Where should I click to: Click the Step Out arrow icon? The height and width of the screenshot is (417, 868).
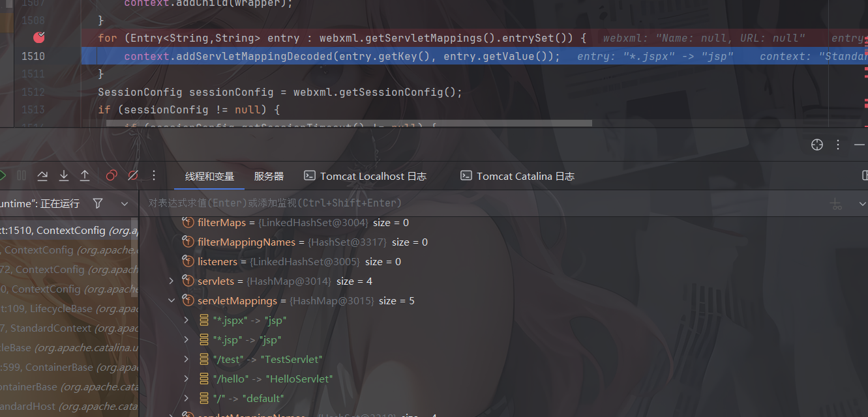(85, 176)
